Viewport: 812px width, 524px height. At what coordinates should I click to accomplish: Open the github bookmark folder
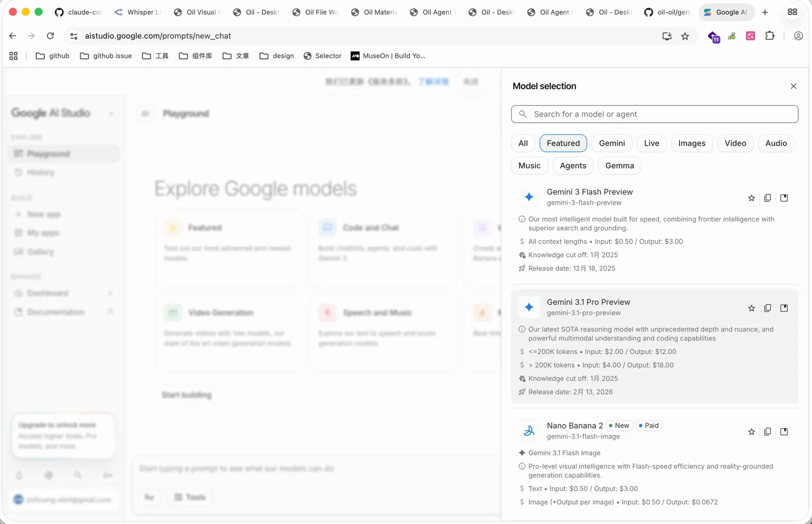(52, 56)
